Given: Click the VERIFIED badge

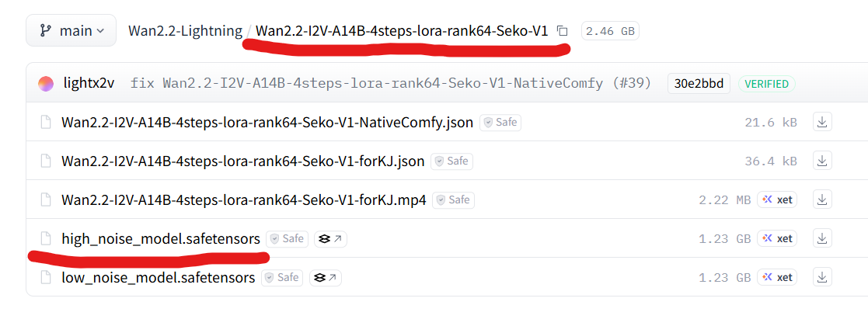Looking at the screenshot, I should pos(766,84).
